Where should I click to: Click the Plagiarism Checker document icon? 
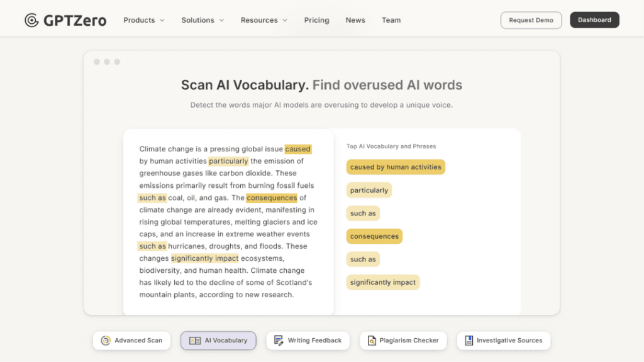(372, 341)
